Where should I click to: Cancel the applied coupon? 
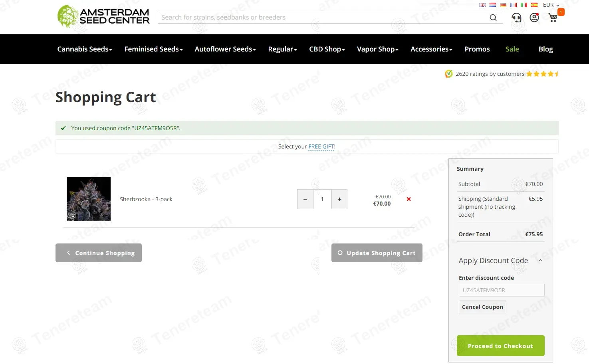482,307
